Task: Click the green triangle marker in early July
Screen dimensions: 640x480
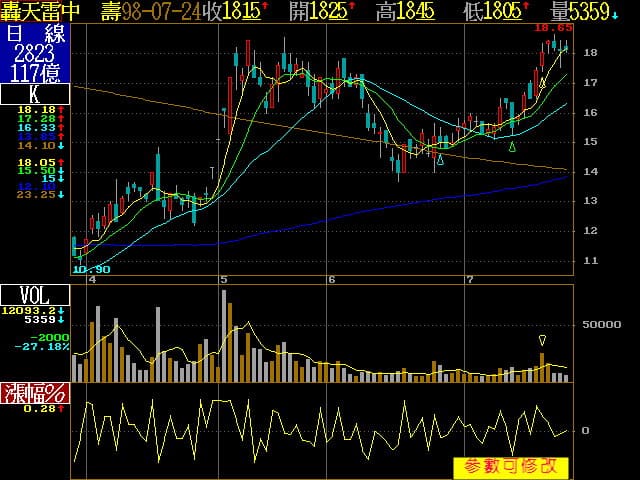Action: coord(512,147)
